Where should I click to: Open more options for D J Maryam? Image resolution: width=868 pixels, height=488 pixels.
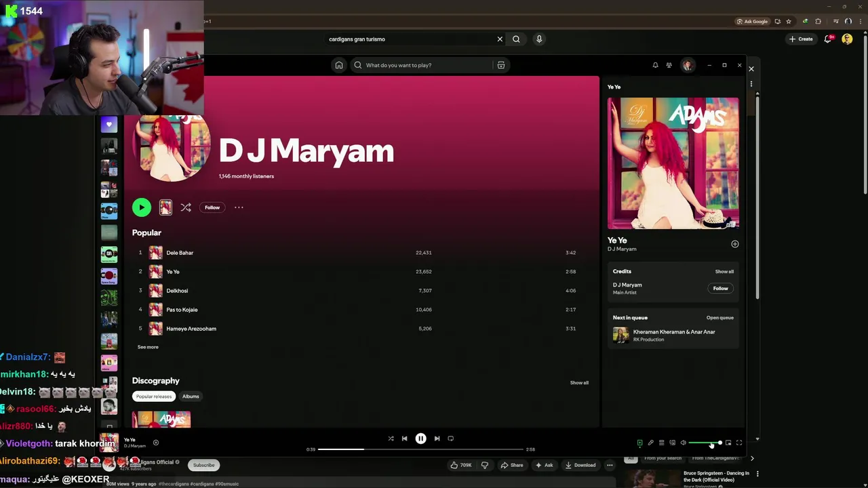point(239,207)
